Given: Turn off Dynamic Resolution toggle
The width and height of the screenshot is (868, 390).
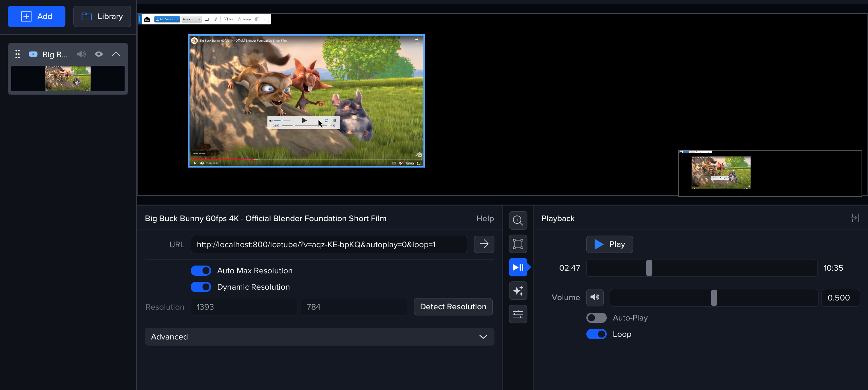Looking at the screenshot, I should [x=201, y=287].
